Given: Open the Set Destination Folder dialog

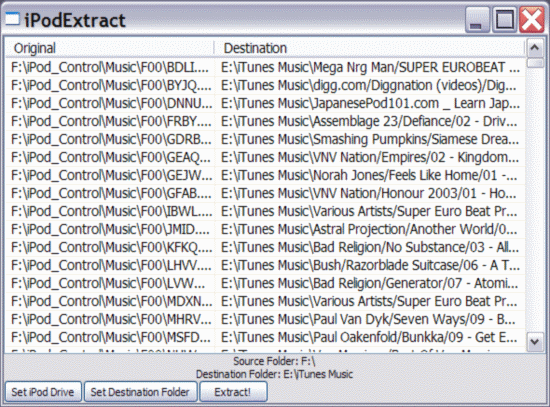Looking at the screenshot, I should coord(140,392).
